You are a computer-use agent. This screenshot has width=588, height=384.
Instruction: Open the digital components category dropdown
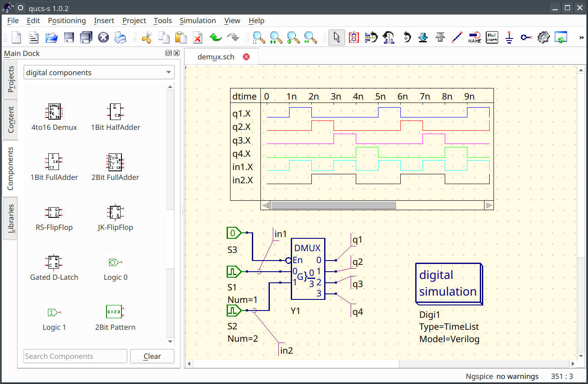click(99, 73)
